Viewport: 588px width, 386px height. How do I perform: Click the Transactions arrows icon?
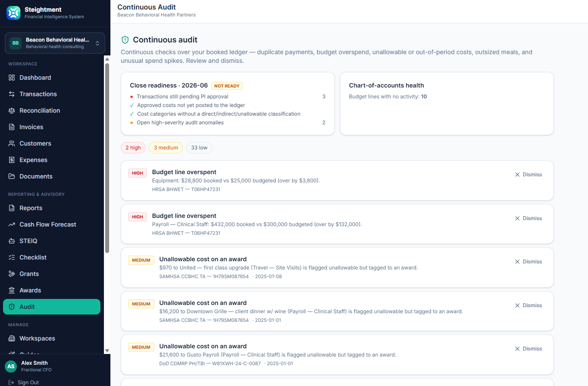coord(12,94)
